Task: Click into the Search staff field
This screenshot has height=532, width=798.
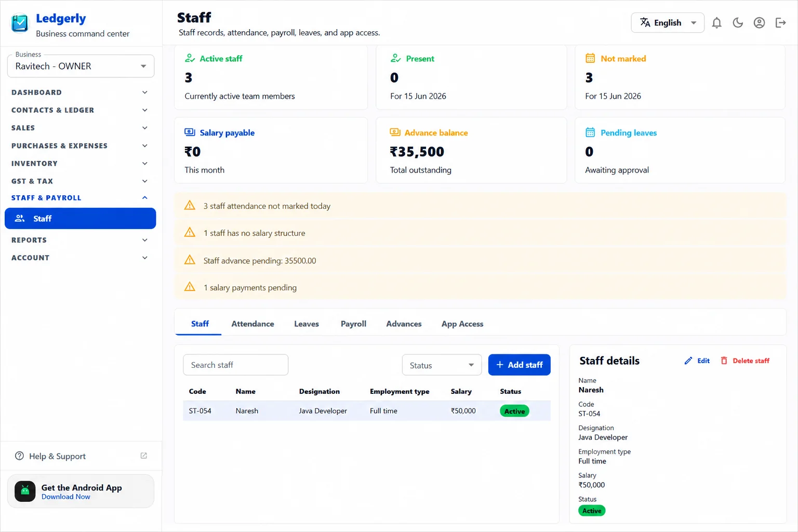Action: 236,365
